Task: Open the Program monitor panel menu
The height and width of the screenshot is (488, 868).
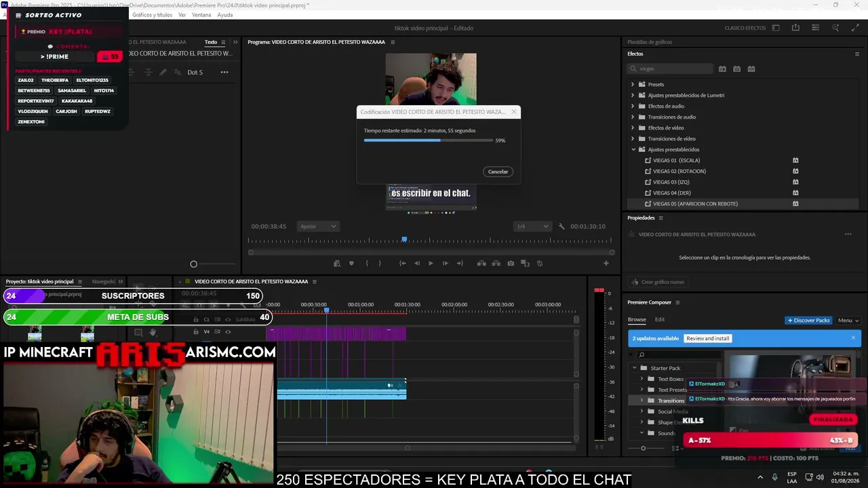Action: [392, 42]
